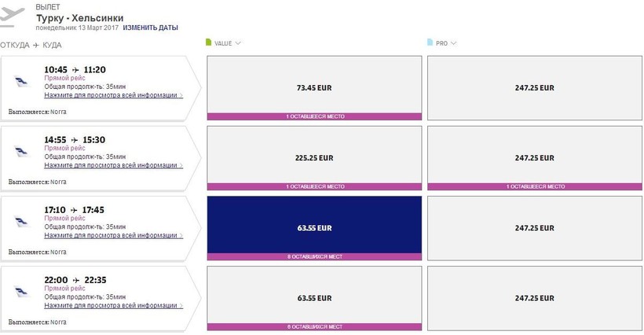
Task: Click the blue PRO fare icon
Action: point(430,43)
